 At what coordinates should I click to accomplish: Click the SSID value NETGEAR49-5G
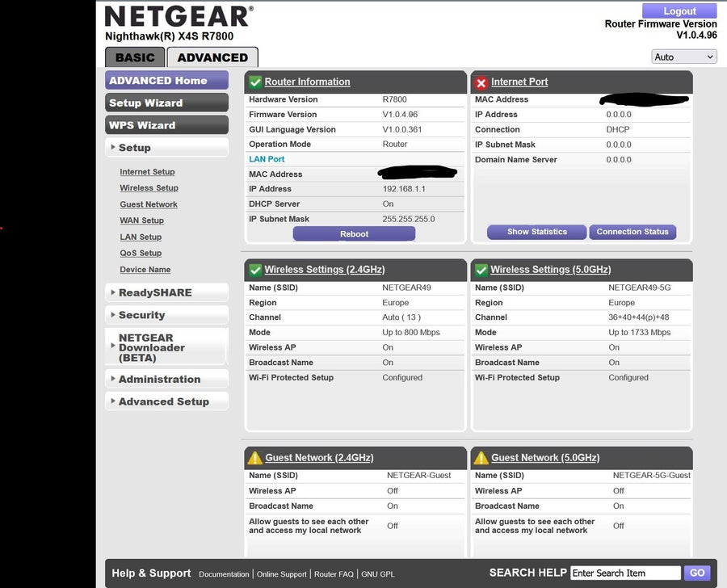[640, 288]
